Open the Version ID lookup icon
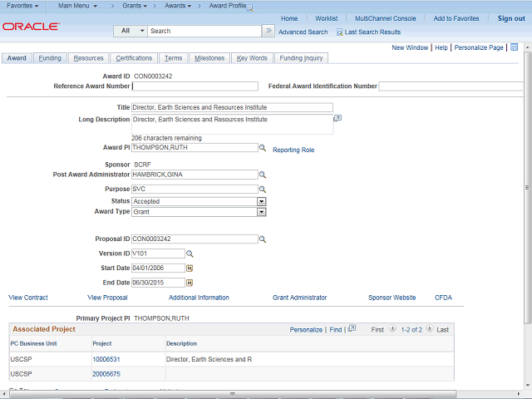This screenshot has width=532, height=399. coord(189,254)
